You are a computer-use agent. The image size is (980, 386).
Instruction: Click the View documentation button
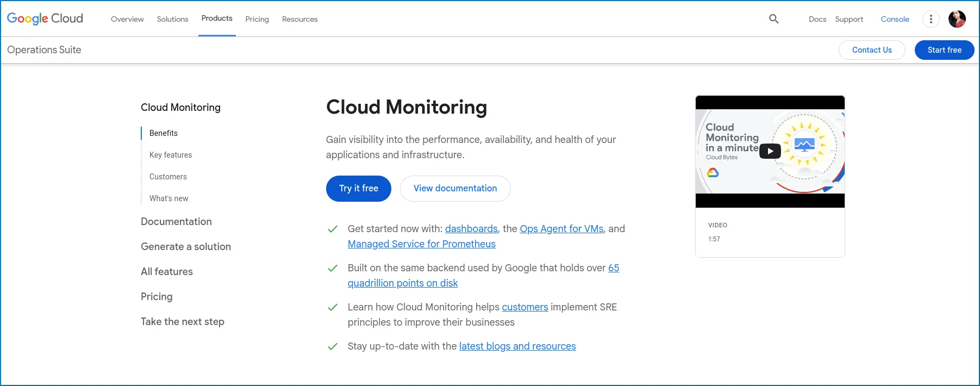[455, 189]
